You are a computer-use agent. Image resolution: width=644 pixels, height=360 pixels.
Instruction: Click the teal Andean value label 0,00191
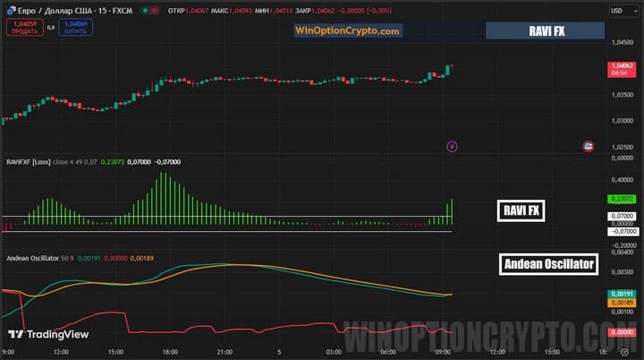(x=620, y=294)
